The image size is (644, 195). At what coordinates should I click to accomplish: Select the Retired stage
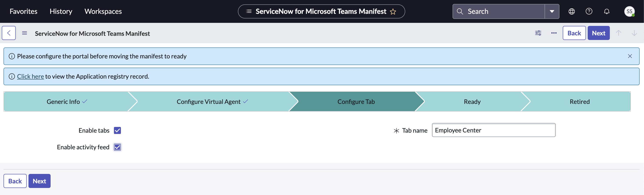[x=580, y=101]
